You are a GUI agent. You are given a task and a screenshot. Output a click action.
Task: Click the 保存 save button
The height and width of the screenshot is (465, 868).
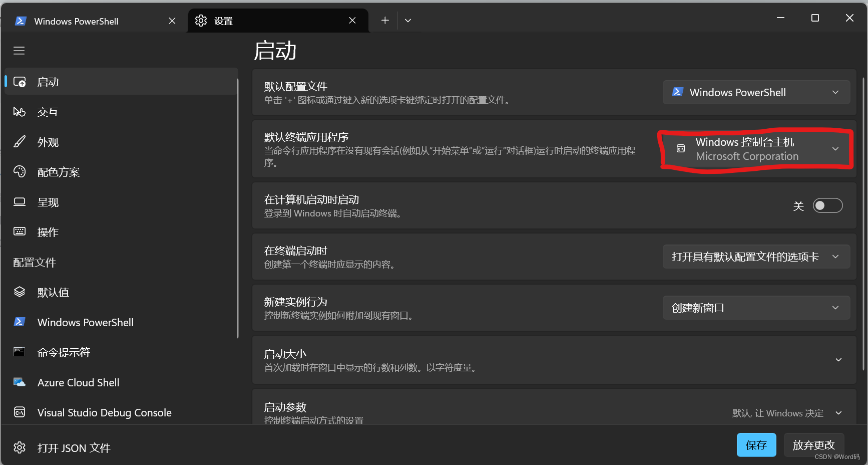(x=756, y=445)
